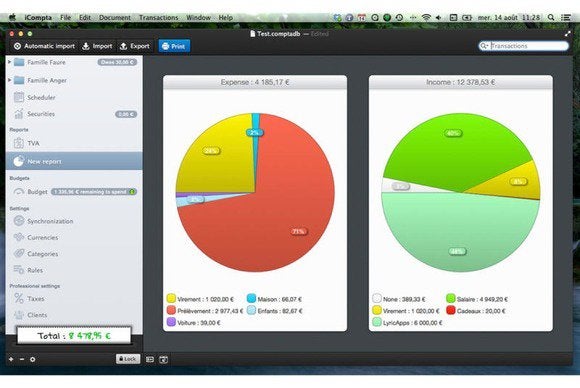Select the Securities chart icon
The image size is (580, 388).
(x=18, y=114)
